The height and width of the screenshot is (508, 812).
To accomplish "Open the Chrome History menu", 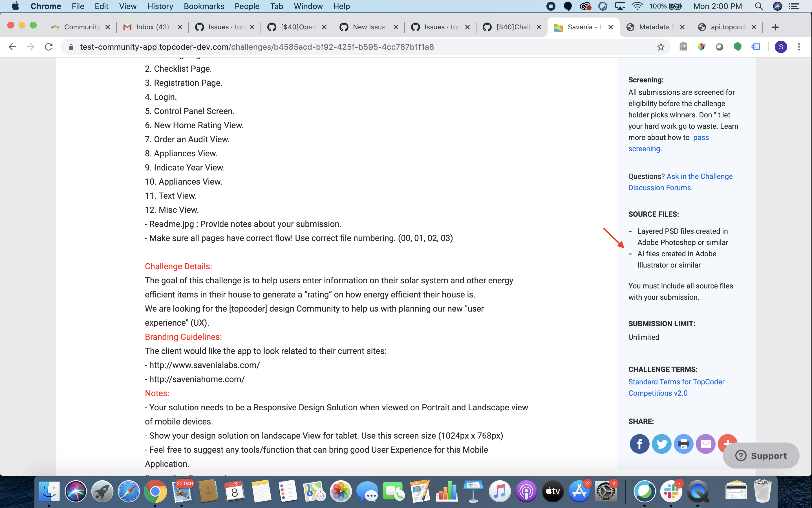I will [x=160, y=6].
